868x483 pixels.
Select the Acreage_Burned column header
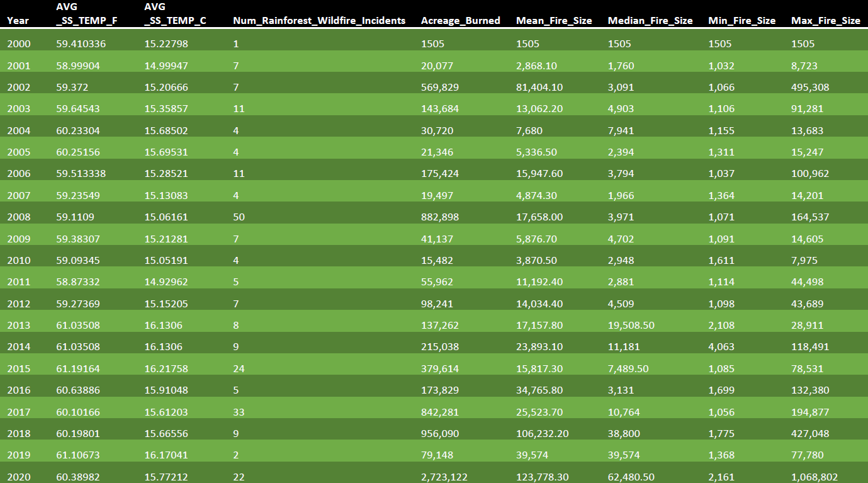pos(460,21)
